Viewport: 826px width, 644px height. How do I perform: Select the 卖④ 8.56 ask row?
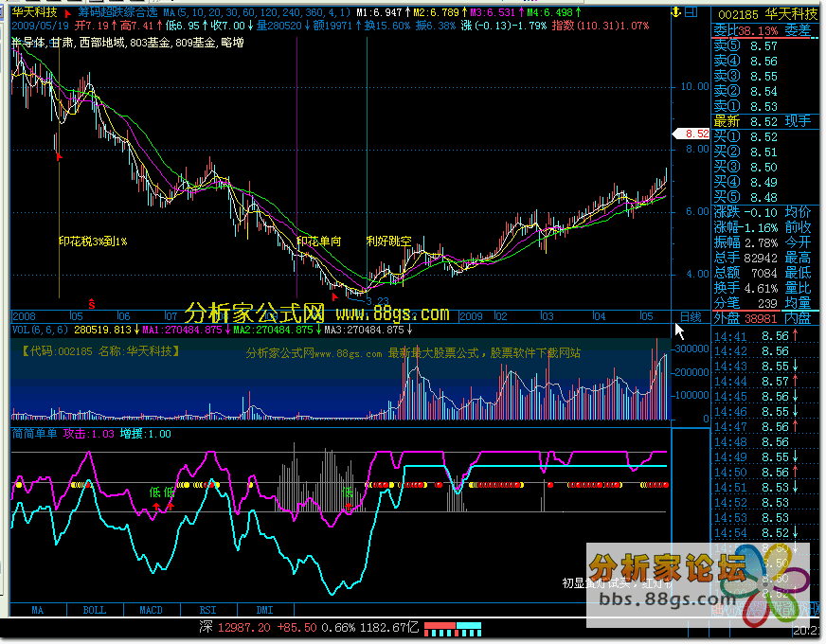764,61
